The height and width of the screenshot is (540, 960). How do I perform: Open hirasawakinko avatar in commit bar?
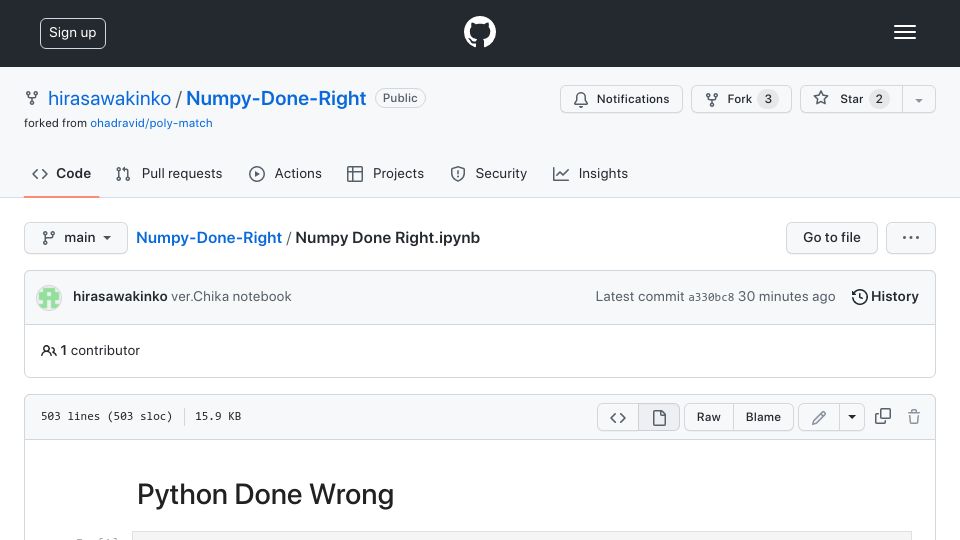click(49, 298)
